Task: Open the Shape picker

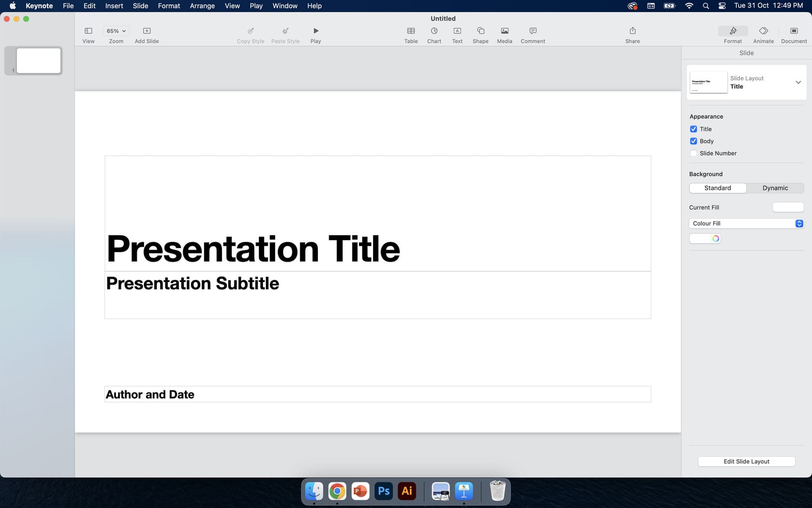Action: pos(480,34)
